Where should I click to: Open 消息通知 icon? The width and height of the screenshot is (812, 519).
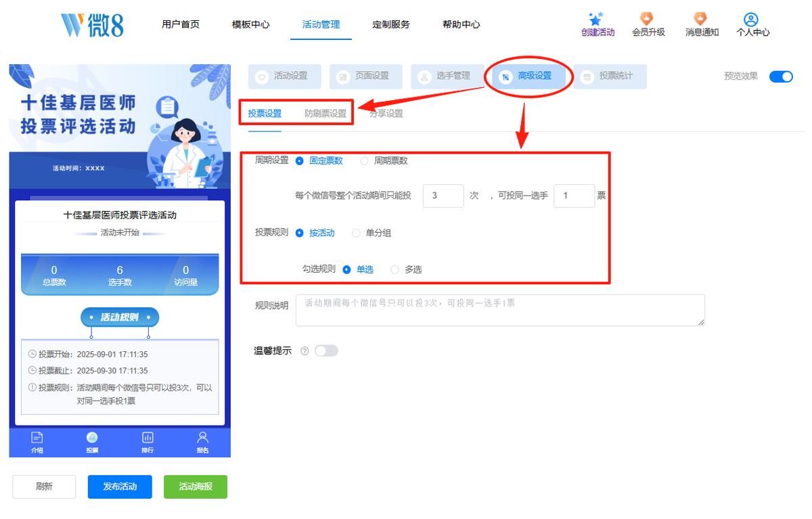(x=700, y=19)
